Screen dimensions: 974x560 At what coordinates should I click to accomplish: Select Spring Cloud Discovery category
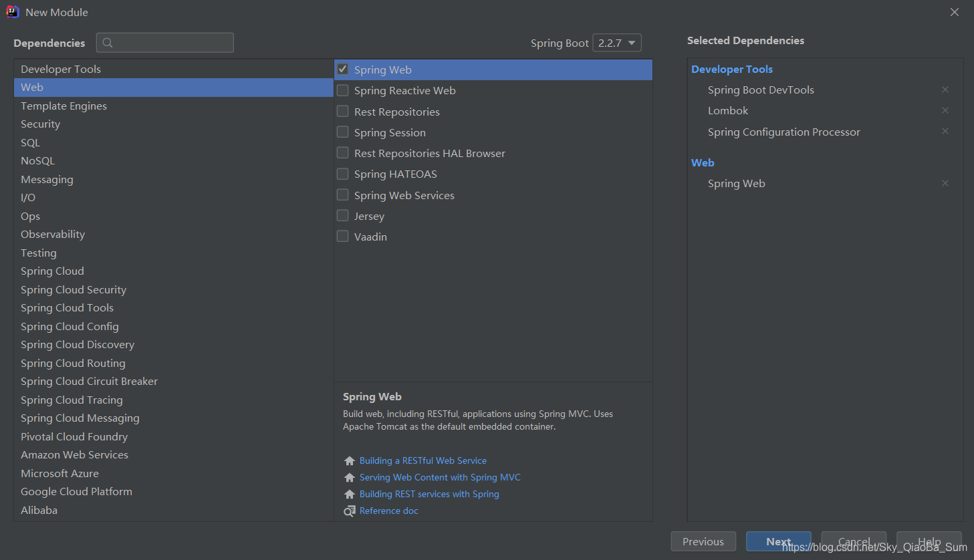pos(173,345)
